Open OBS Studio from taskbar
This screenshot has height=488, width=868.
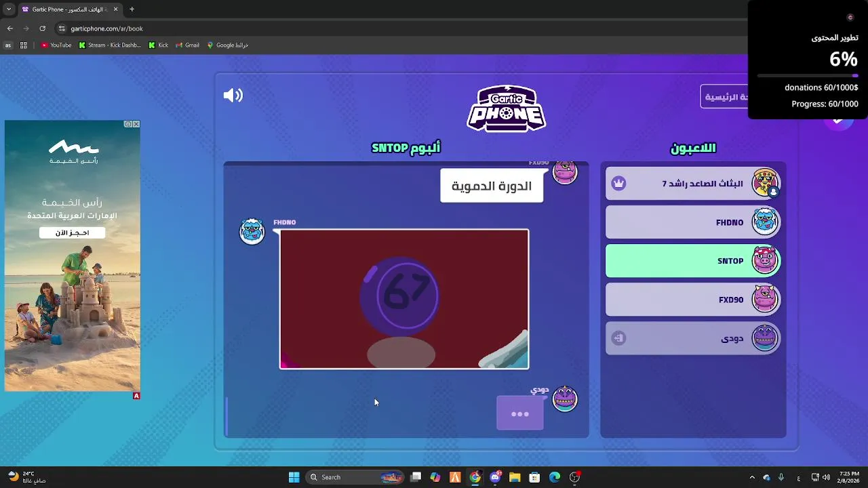point(574,477)
